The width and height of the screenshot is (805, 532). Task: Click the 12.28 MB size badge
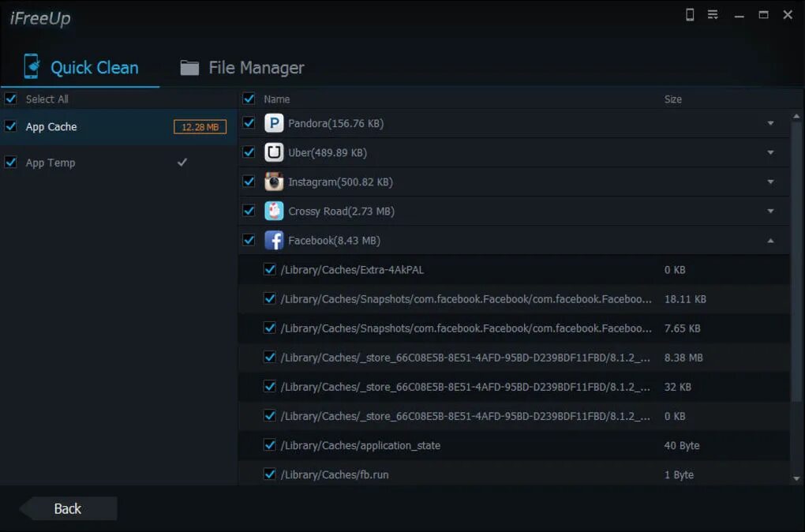[x=200, y=127]
